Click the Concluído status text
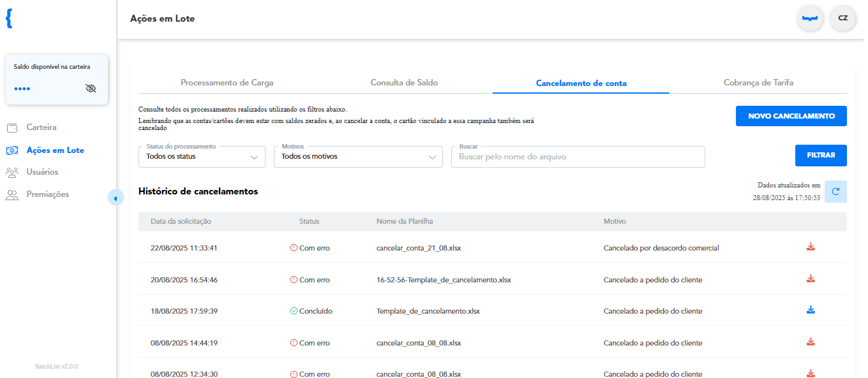The height and width of the screenshot is (378, 868). [316, 311]
